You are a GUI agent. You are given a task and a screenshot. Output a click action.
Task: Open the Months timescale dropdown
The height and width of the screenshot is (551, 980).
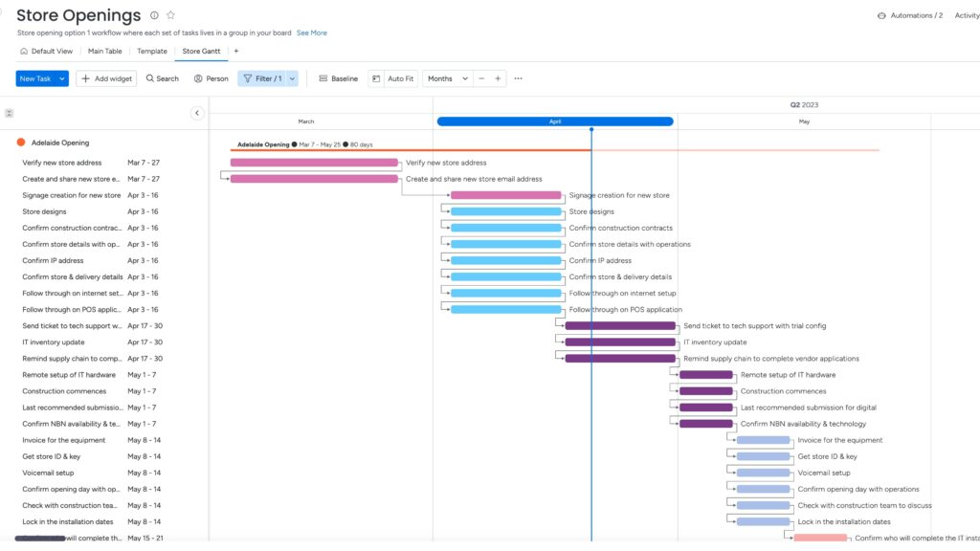coord(448,78)
